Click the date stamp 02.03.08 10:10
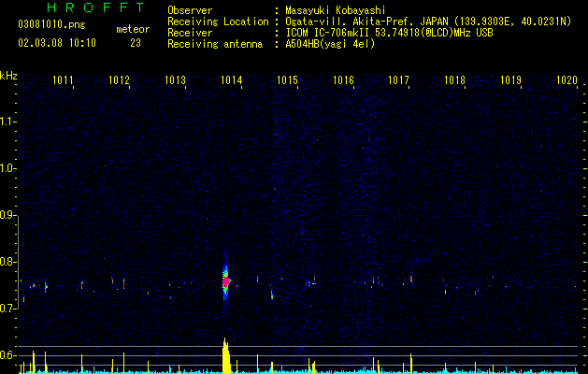Screen dimensions: 588x374 pos(57,43)
